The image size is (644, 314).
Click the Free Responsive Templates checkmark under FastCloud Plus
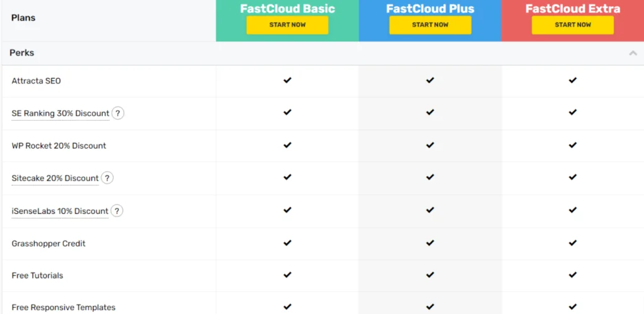pyautogui.click(x=430, y=306)
